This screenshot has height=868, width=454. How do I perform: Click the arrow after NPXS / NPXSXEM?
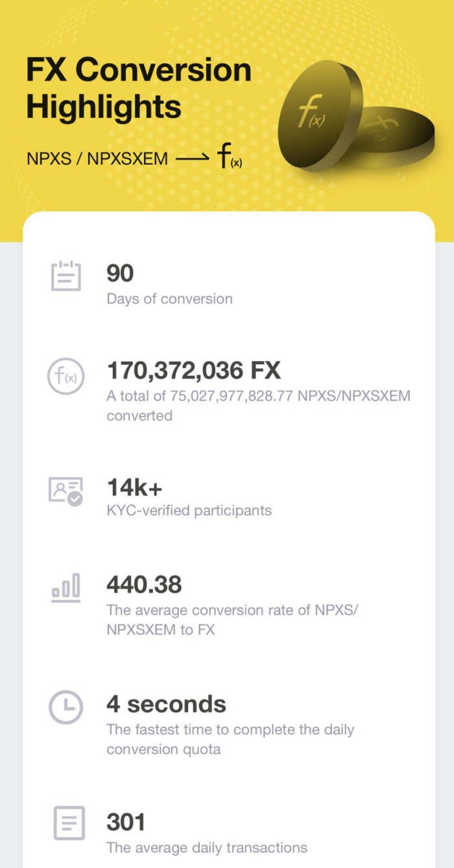192,158
